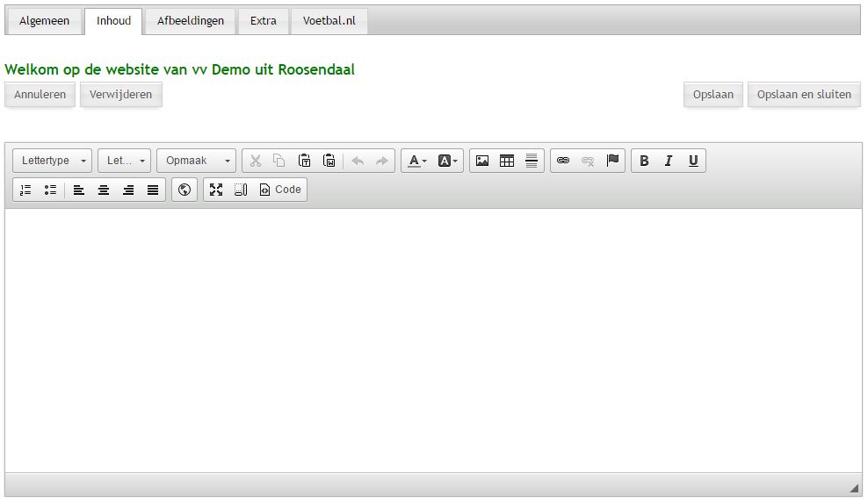Click the Cut scissors icon

[x=255, y=161]
